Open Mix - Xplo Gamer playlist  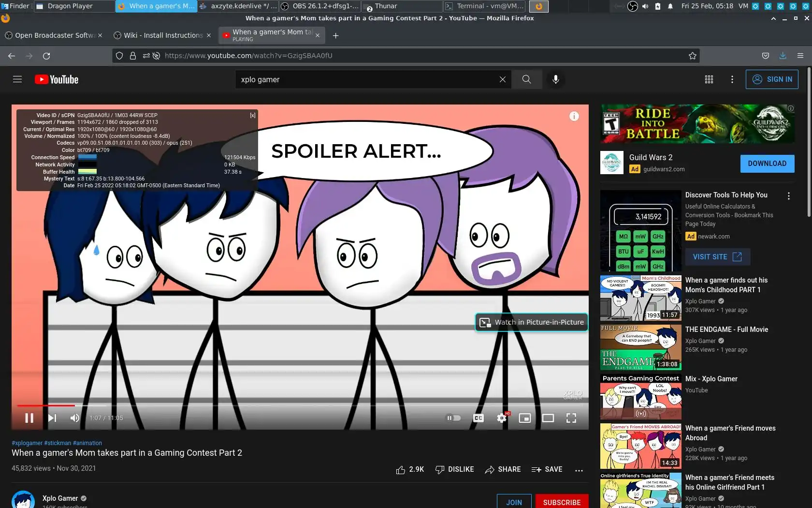[x=711, y=379]
